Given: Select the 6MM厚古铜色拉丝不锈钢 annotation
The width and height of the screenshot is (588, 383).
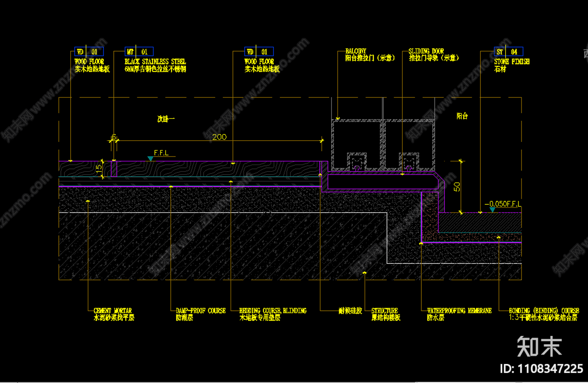Looking at the screenshot, I should pos(155,69).
